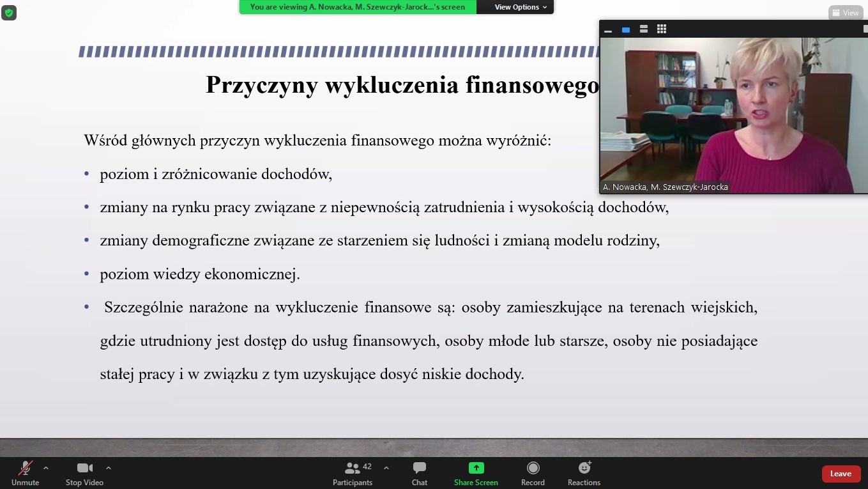Click the View button at top right
868x489 pixels.
tap(846, 13)
